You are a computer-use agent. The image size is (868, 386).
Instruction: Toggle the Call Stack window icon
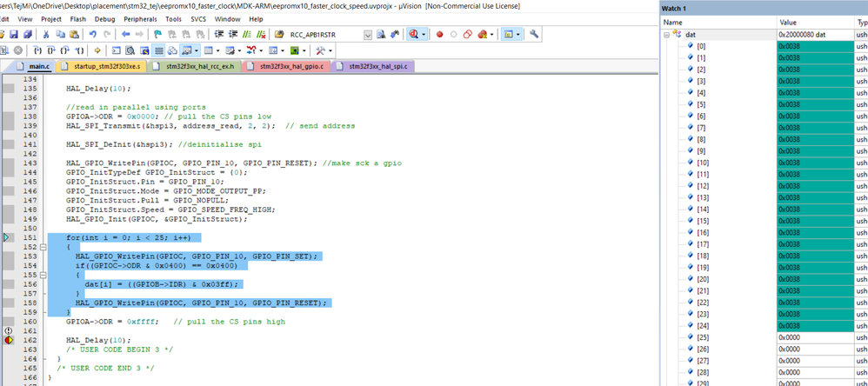point(171,51)
